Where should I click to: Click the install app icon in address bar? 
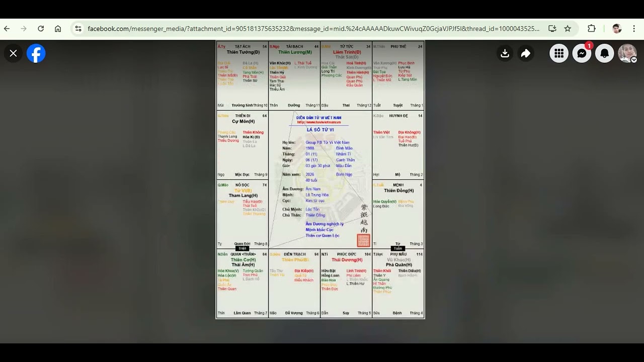point(552,29)
